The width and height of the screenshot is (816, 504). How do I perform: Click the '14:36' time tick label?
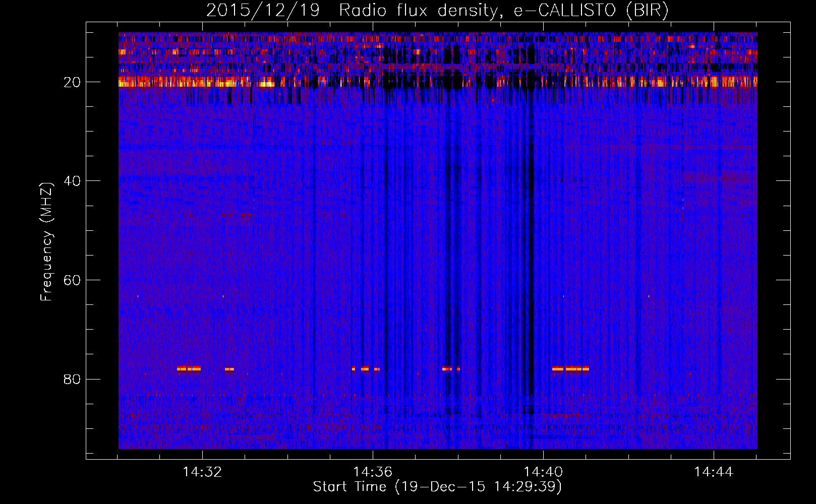[373, 472]
